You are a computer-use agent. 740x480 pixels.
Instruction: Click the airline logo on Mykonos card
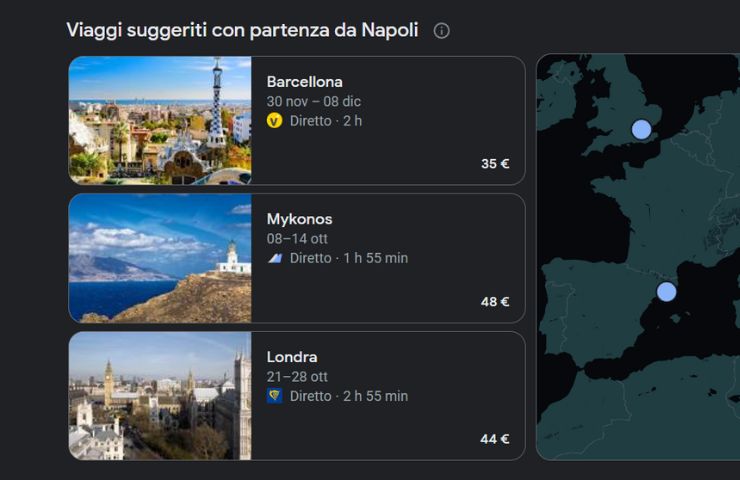[x=275, y=258]
